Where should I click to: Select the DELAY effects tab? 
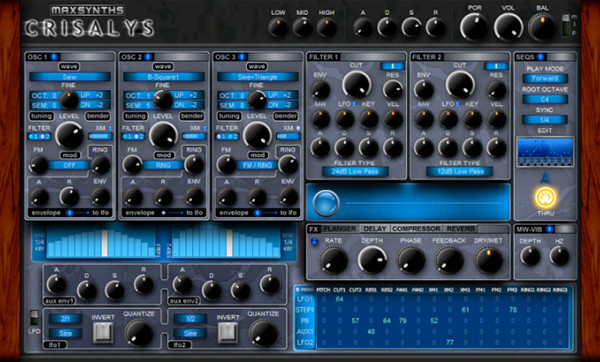click(375, 229)
